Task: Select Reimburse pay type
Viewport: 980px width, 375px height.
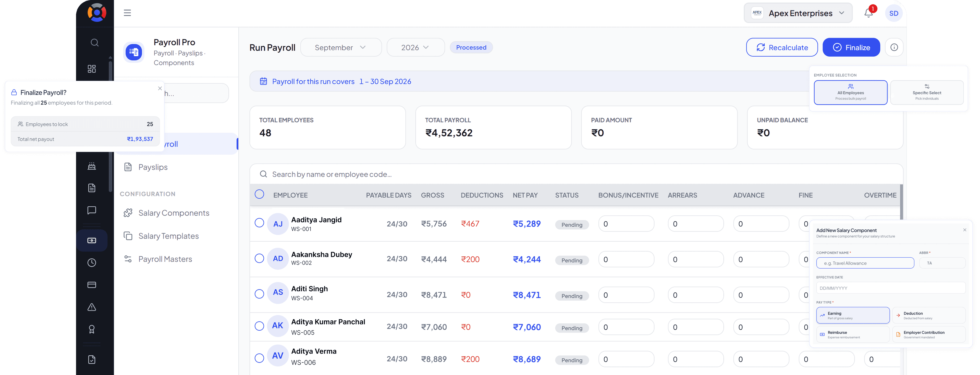Action: click(x=853, y=334)
